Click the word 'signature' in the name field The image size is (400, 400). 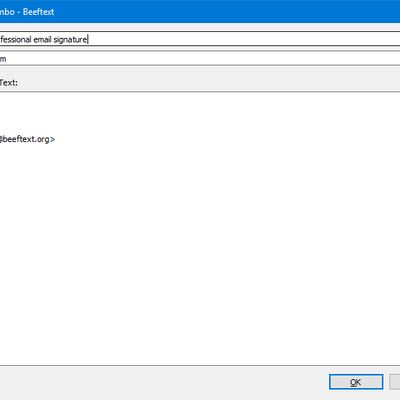70,40
